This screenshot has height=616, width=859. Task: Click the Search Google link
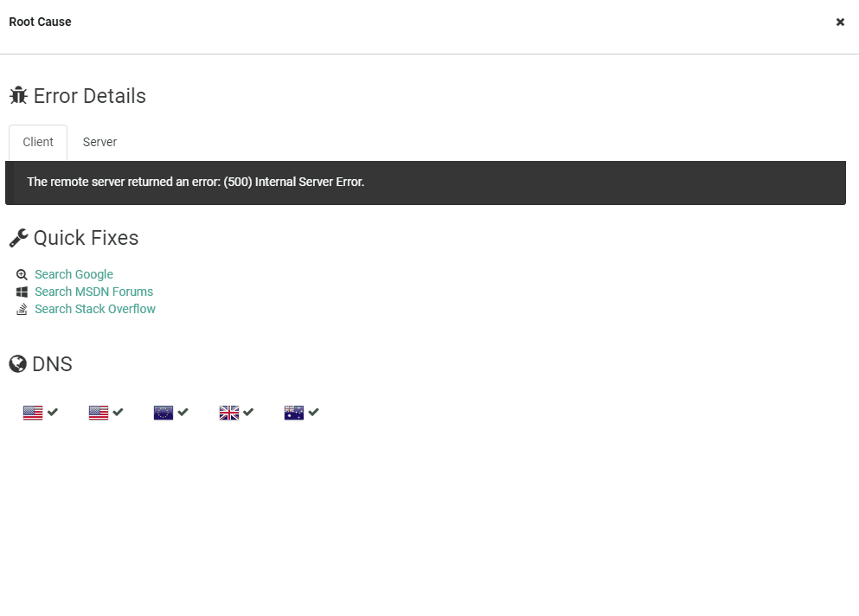[74, 274]
